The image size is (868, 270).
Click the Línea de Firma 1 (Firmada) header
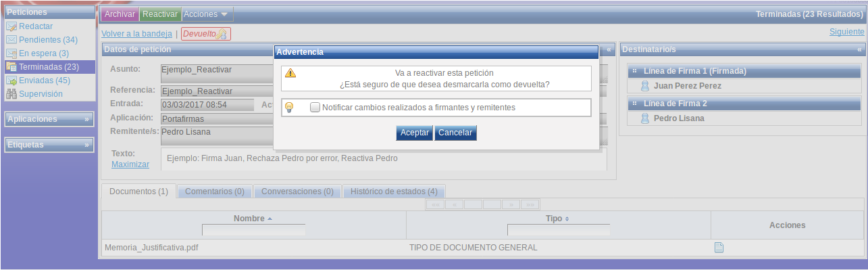(744, 71)
